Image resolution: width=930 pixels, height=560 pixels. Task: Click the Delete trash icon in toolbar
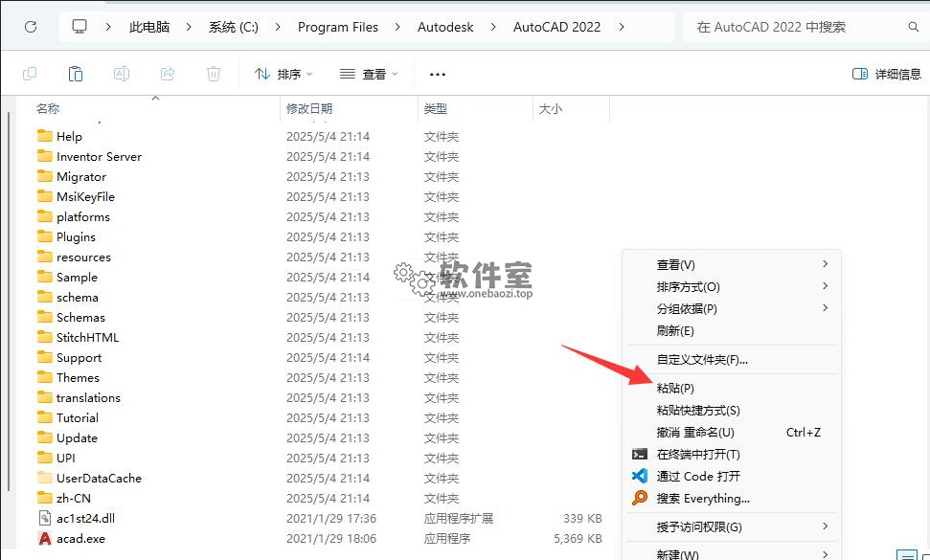(214, 74)
